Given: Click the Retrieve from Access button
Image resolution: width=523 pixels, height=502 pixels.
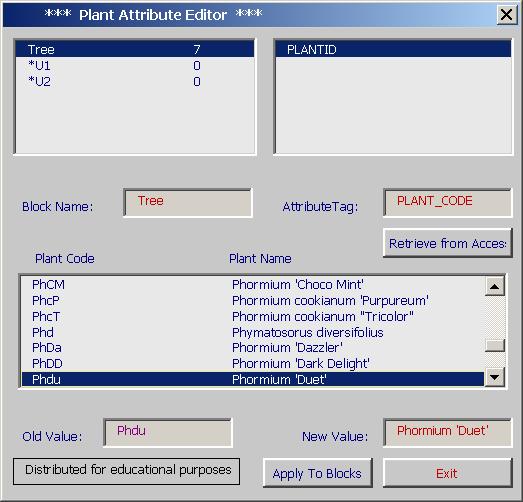Looking at the screenshot, I should tap(448, 243).
